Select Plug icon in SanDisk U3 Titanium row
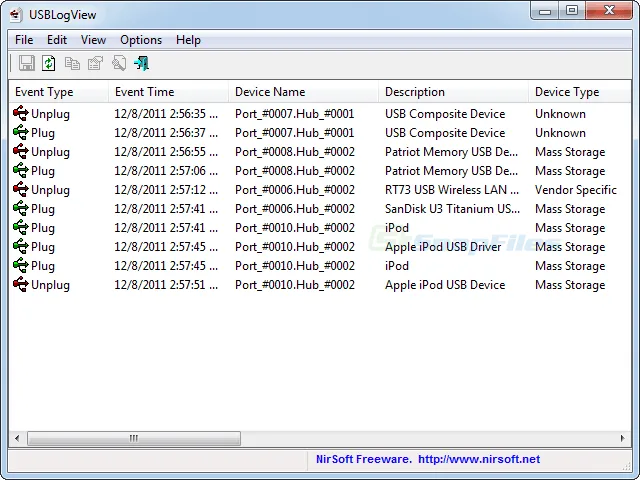 [x=20, y=209]
